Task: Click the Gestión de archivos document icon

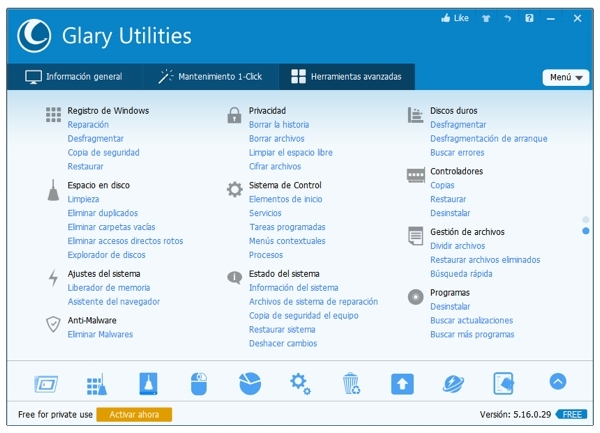Action: point(416,236)
